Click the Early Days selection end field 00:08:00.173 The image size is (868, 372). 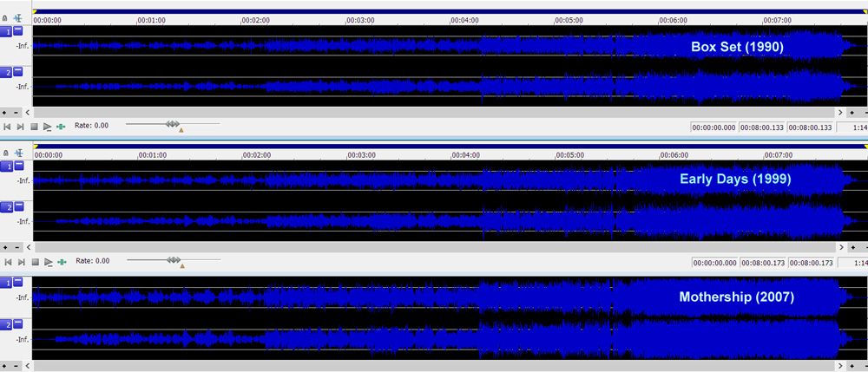click(x=762, y=263)
